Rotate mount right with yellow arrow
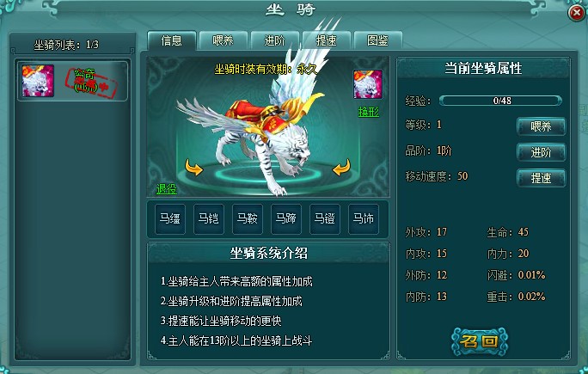 pos(341,168)
